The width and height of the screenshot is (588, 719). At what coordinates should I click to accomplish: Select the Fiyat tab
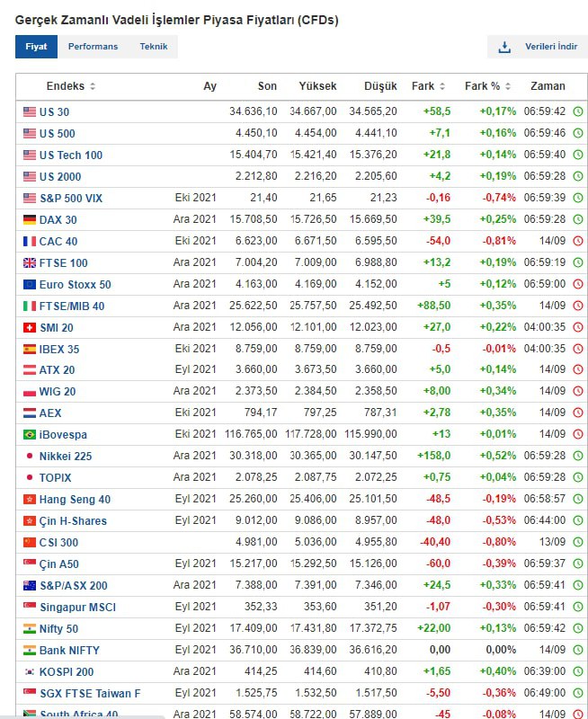[x=36, y=47]
